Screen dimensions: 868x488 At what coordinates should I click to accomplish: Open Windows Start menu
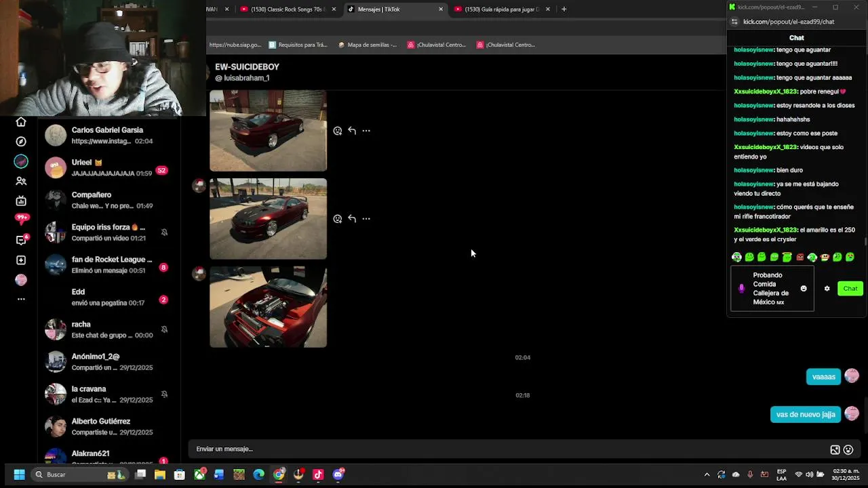coord(19,474)
